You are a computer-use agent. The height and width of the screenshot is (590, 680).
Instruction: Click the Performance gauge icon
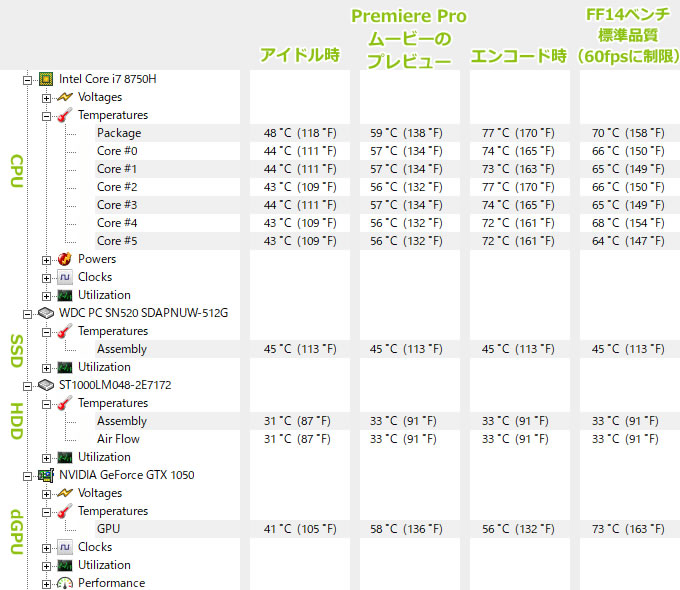point(65,583)
